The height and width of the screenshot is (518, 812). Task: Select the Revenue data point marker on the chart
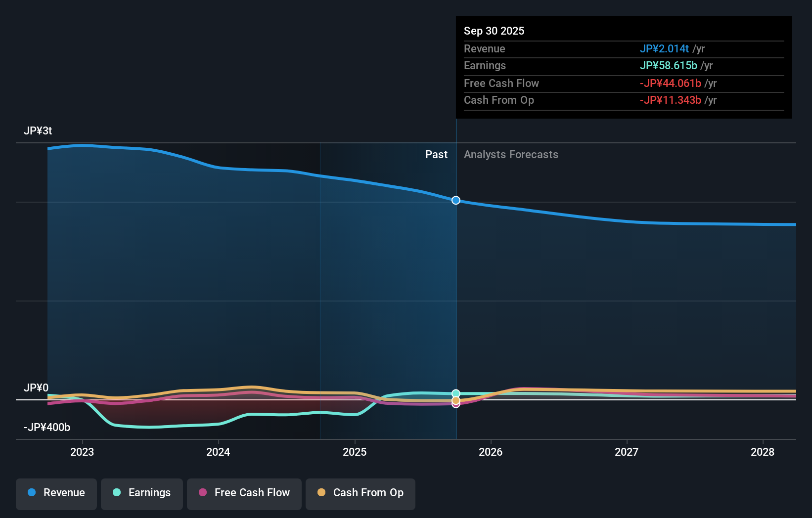pyautogui.click(x=455, y=200)
